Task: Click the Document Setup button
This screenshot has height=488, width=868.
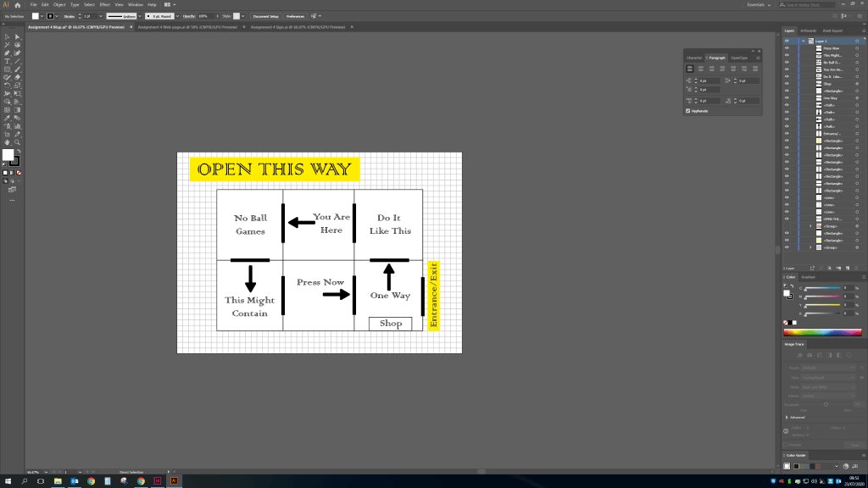Action: click(265, 16)
